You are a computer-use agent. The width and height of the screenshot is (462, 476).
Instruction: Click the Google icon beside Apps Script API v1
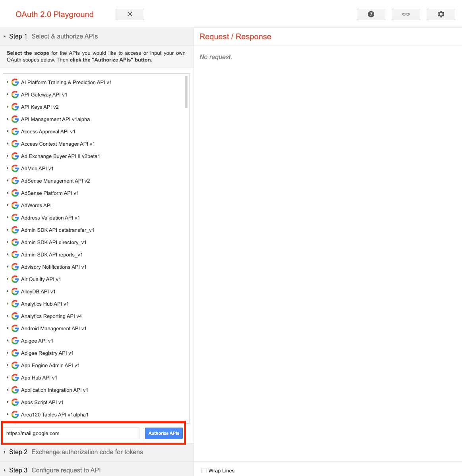tap(15, 402)
